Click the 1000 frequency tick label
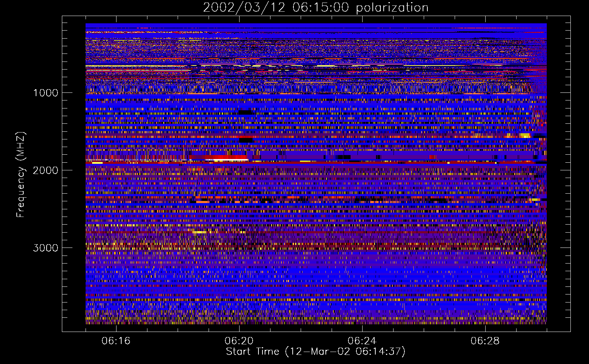The width and height of the screenshot is (589, 364). 46,93
